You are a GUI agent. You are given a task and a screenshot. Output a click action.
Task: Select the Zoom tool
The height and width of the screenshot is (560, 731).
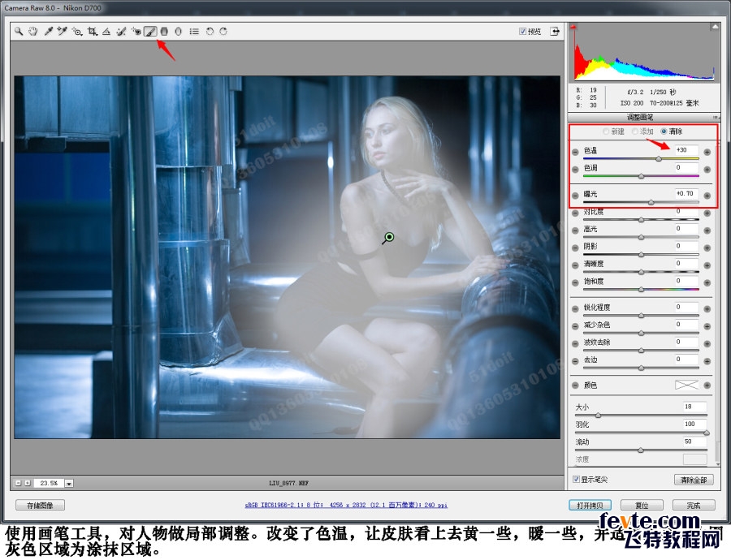[x=18, y=32]
